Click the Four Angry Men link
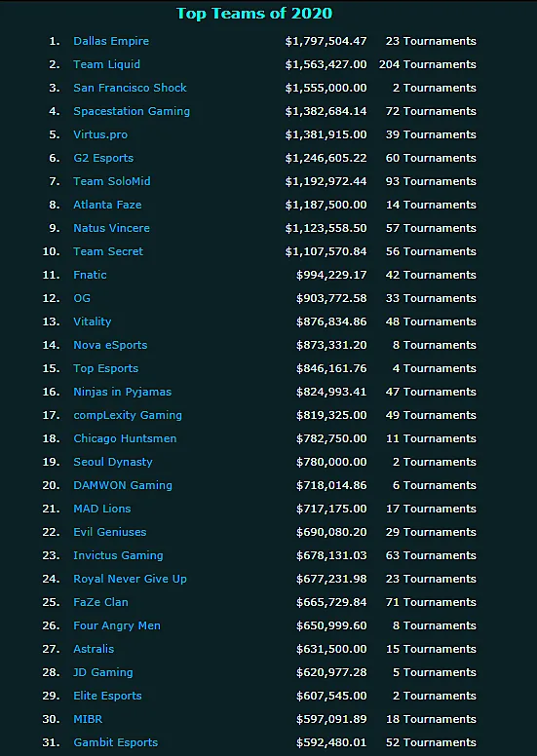The image size is (537, 756). (117, 625)
